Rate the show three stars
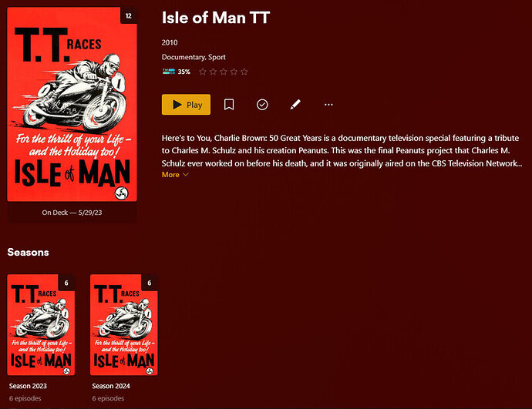Screen dimensions: 532x409 pos(224,72)
